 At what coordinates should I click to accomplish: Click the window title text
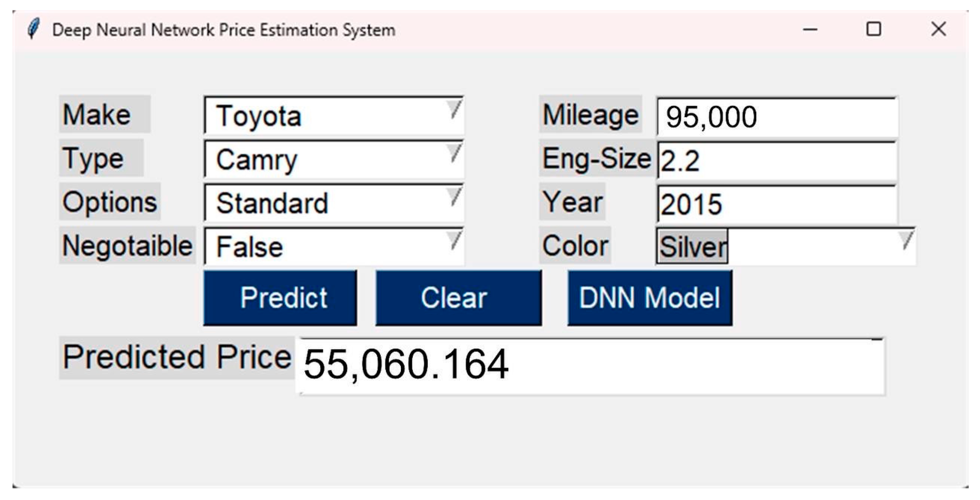point(224,30)
